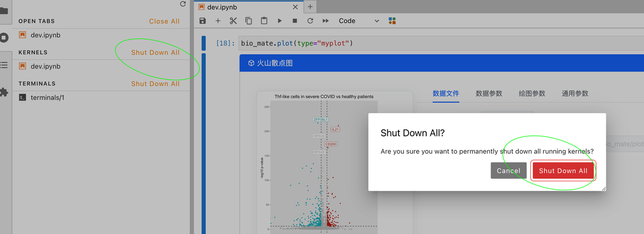This screenshot has height=234, width=644.
Task: Click Close All under Open Tabs
Action: point(164,21)
